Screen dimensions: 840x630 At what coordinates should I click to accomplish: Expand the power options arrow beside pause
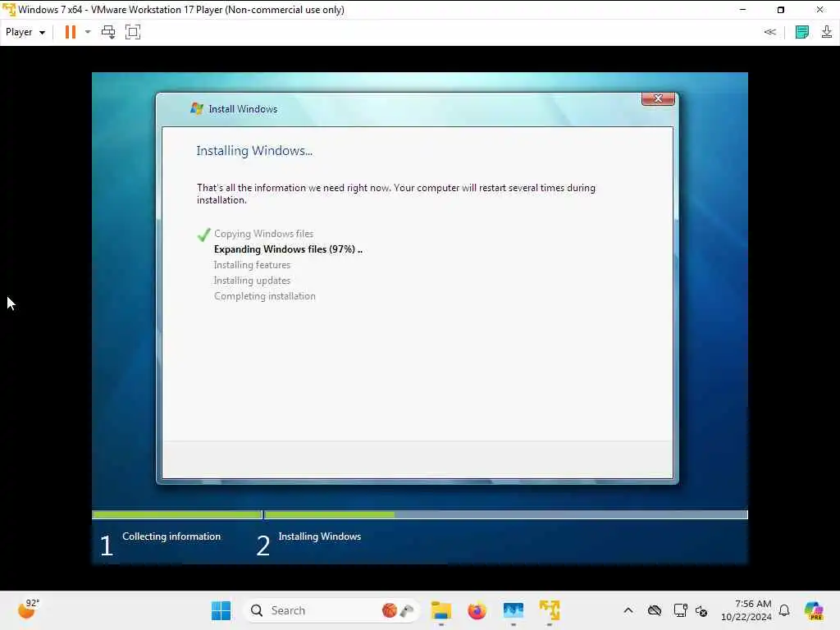(88, 32)
